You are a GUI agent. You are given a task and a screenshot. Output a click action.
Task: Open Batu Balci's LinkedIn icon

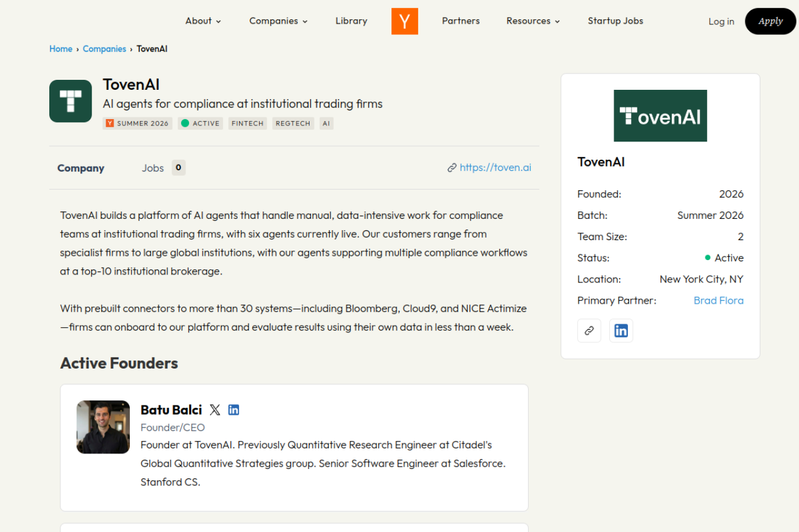point(233,410)
